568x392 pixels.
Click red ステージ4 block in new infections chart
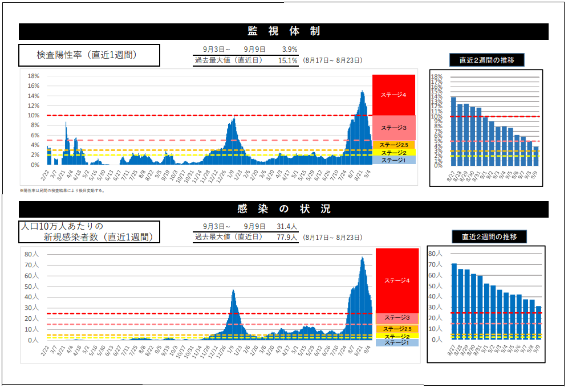[x=397, y=280]
